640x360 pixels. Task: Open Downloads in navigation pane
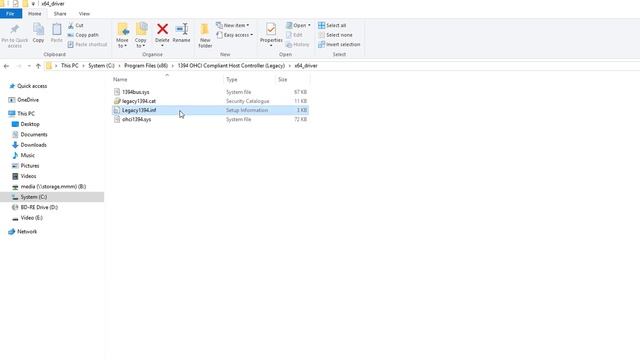[x=33, y=145]
